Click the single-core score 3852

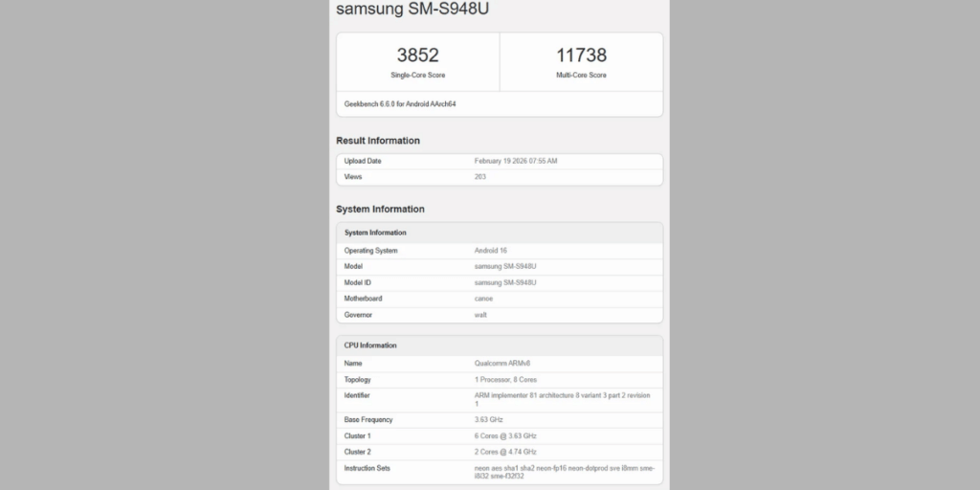pos(417,55)
